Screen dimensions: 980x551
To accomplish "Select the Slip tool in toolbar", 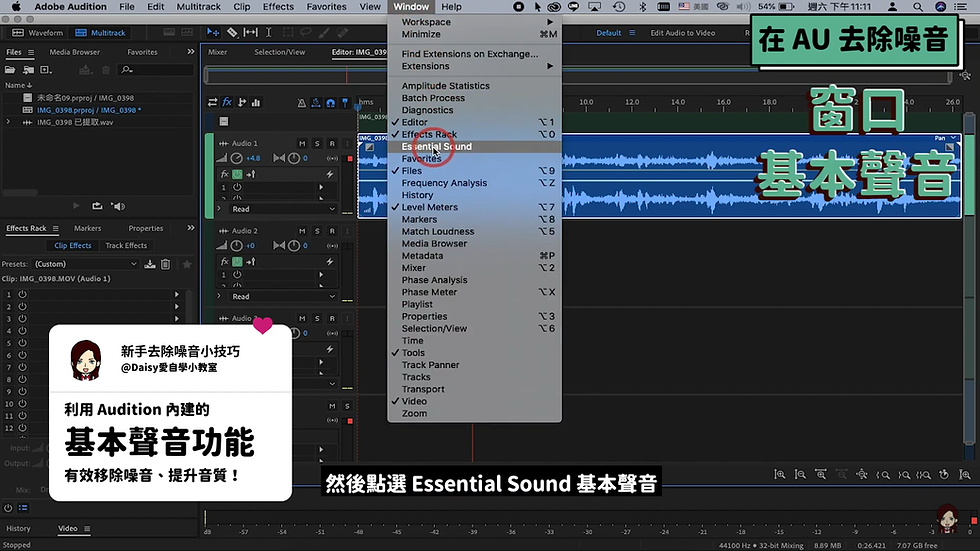I will click(251, 32).
